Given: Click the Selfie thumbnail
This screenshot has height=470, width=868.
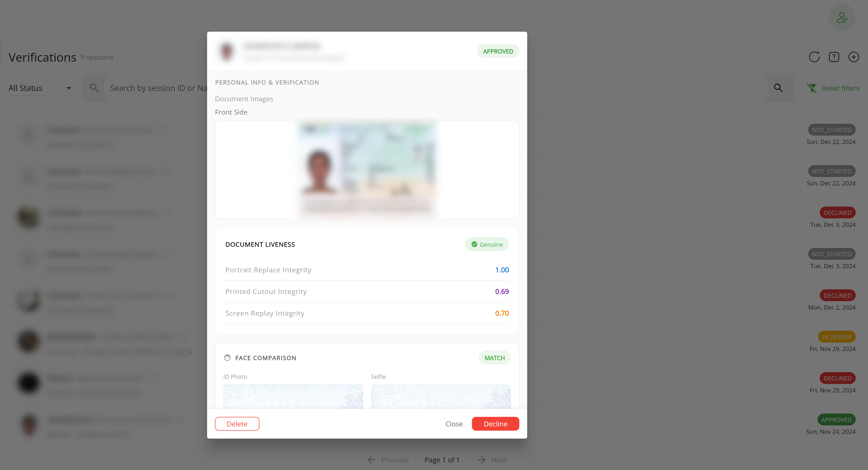Looking at the screenshot, I should click(441, 397).
